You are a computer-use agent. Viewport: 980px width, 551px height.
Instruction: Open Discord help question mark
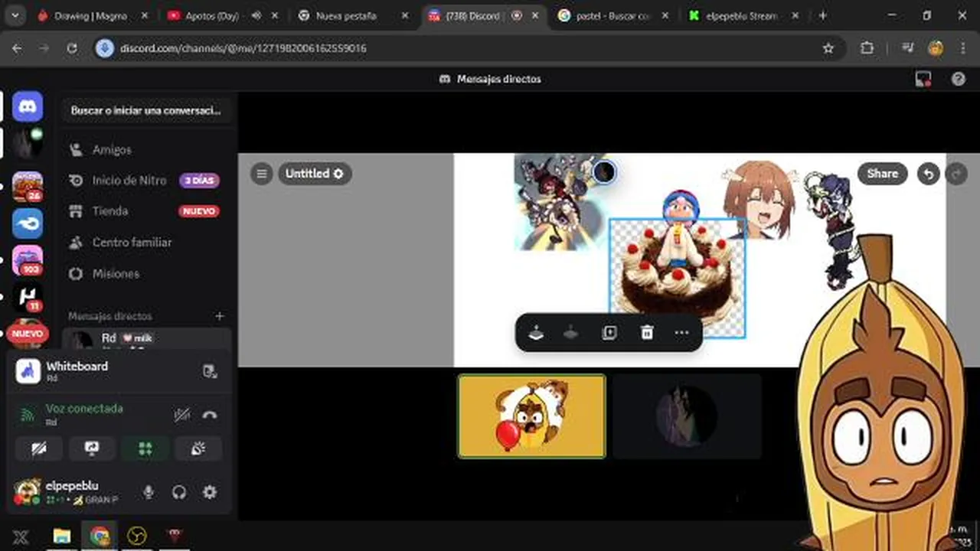tap(958, 79)
